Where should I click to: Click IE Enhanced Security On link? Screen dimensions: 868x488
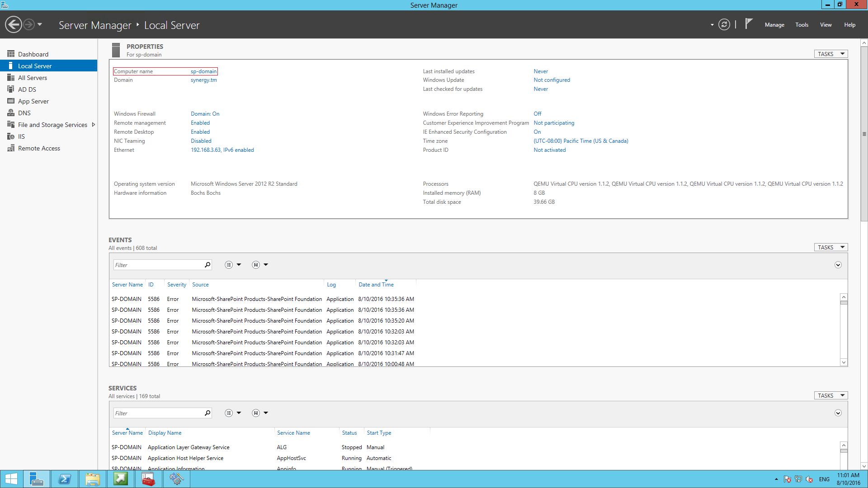537,132
